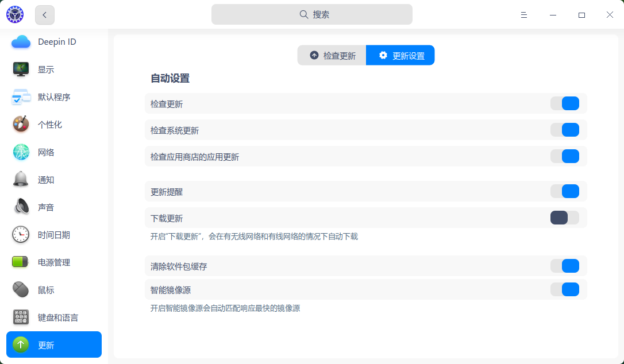Switch to the 检查更新 tab
The width and height of the screenshot is (624, 364).
(332, 55)
